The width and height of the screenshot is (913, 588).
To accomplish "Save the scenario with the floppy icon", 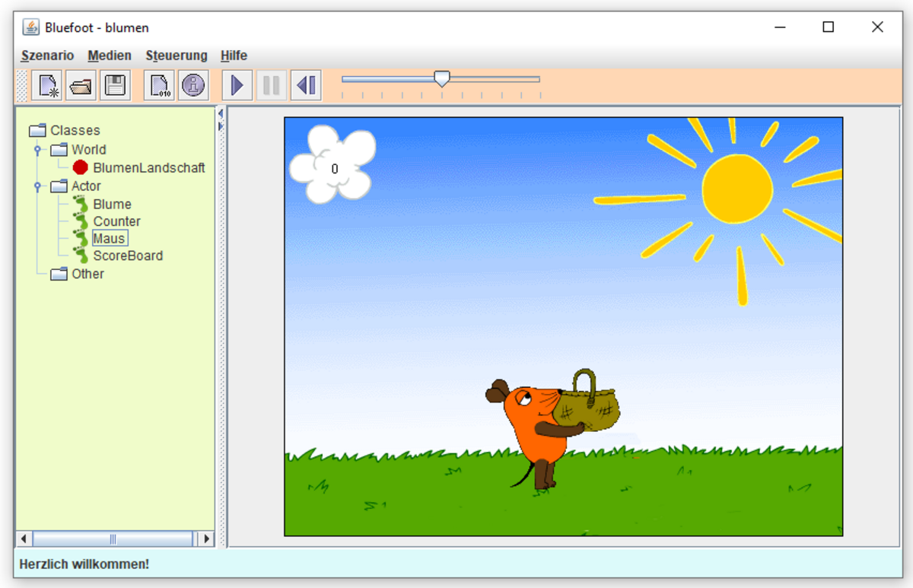I will (115, 85).
